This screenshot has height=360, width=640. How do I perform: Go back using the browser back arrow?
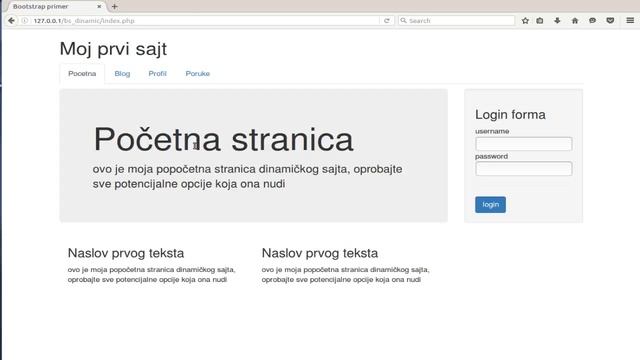pyautogui.click(x=11, y=20)
